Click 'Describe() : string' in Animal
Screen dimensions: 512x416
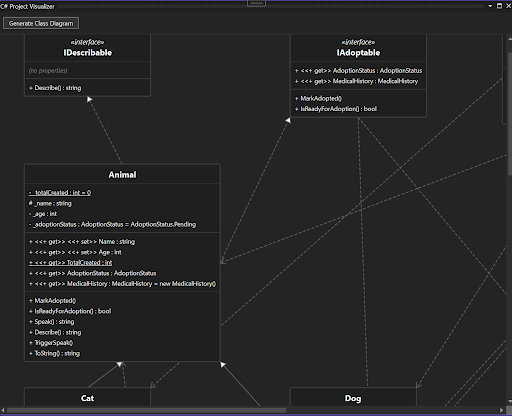(x=55, y=332)
